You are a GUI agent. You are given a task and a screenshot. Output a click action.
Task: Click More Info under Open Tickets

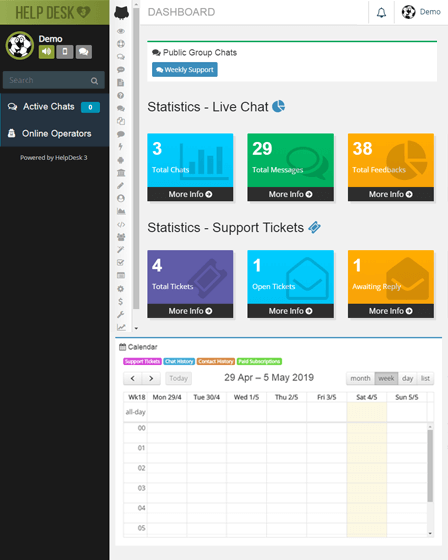pos(290,311)
